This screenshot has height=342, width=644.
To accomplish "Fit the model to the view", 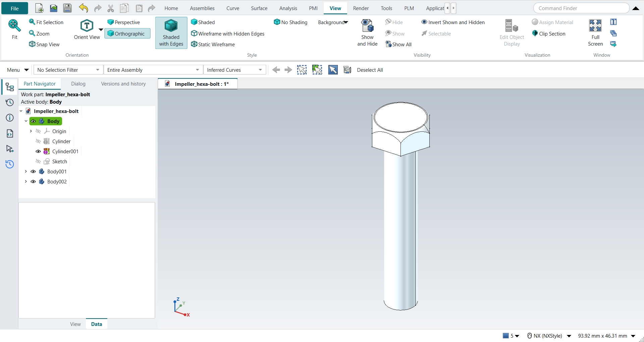I will coord(14,30).
